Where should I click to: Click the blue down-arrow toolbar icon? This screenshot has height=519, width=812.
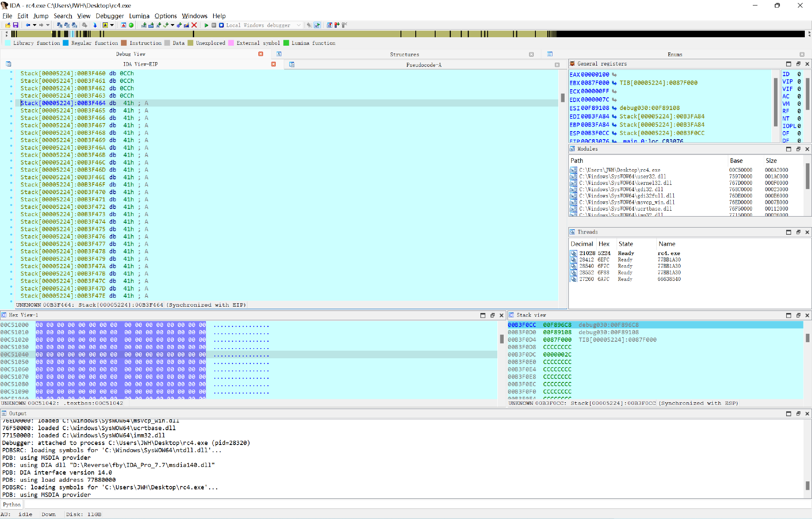tap(95, 25)
